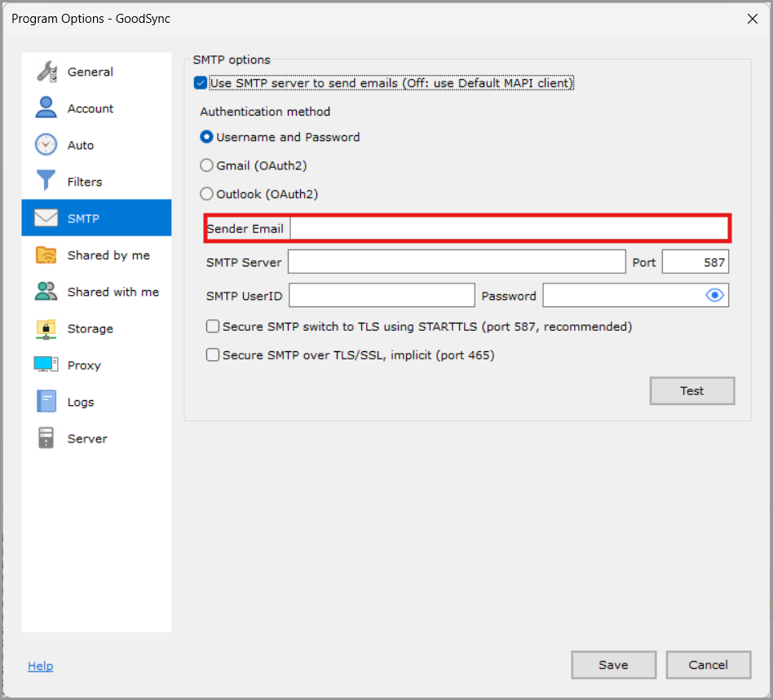Cancel the options dialog

click(x=708, y=664)
